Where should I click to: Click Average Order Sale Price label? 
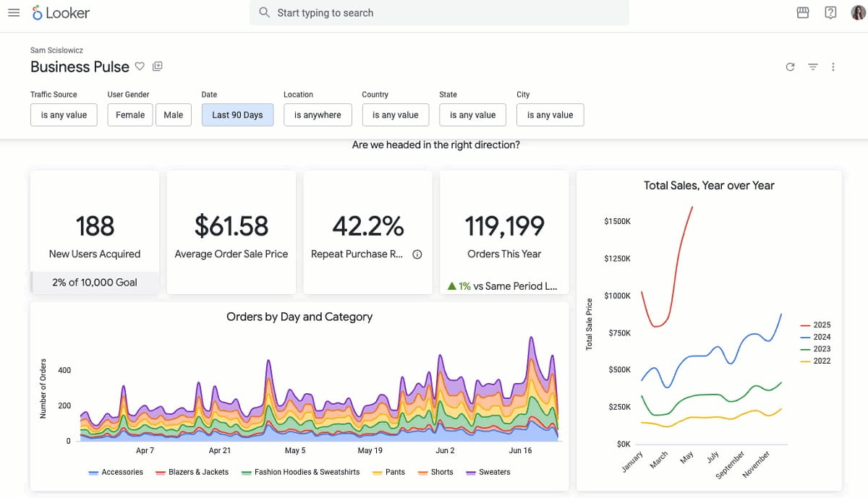pyautogui.click(x=231, y=254)
